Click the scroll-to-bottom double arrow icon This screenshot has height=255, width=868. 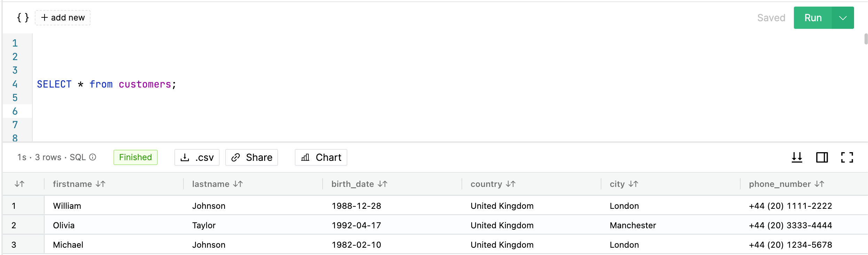[797, 157]
